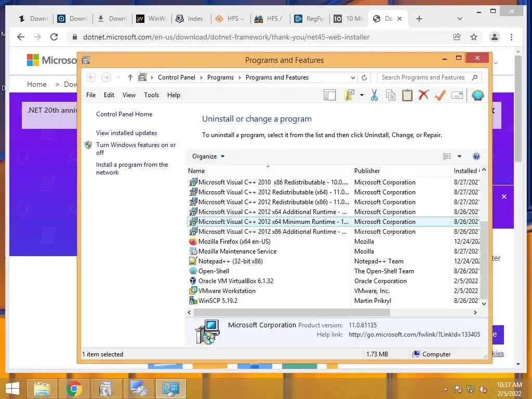Click the Chrome reload page icon
Screen dimensions: 532x399
(54, 37)
